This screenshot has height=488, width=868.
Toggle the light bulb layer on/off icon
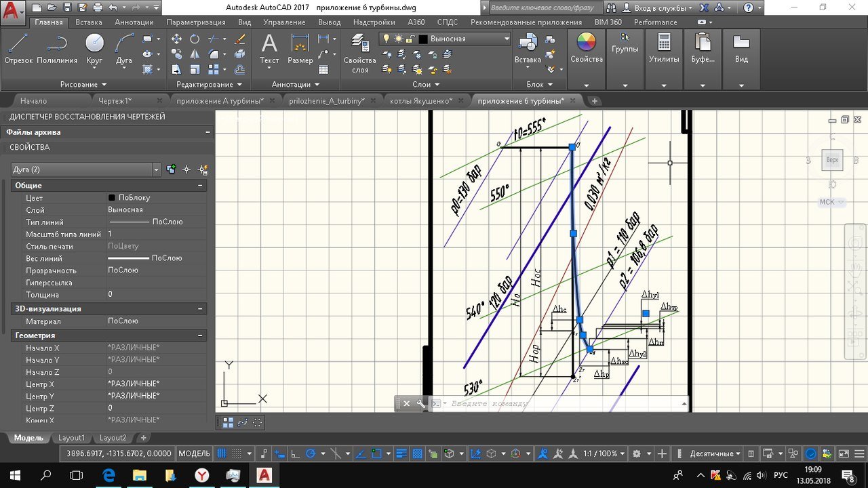click(387, 39)
